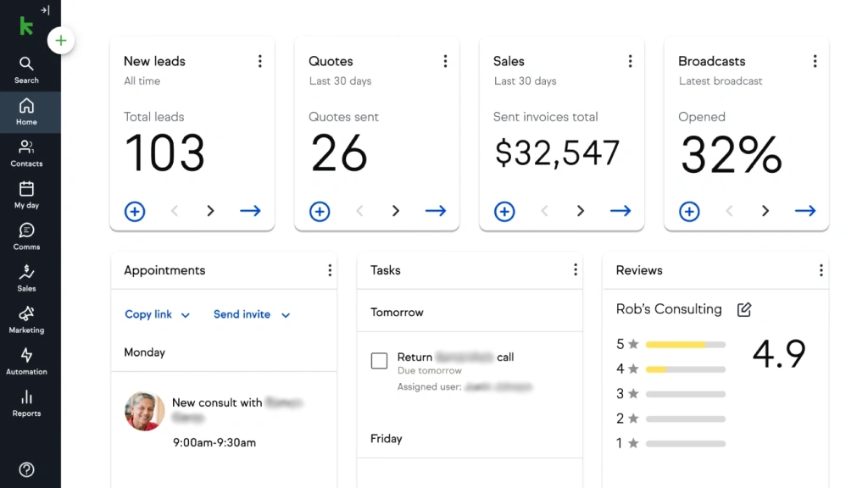Click the 4 star rating bar
868x488 pixels.
[685, 369]
